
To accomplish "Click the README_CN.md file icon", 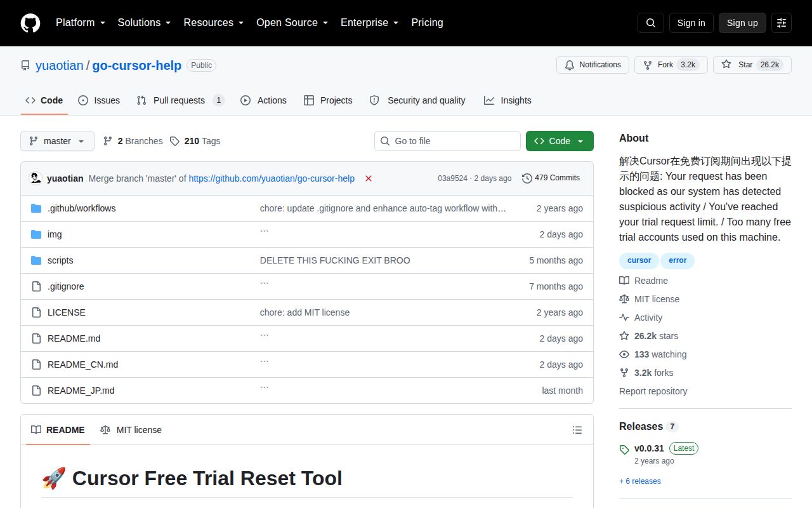I will point(36,364).
